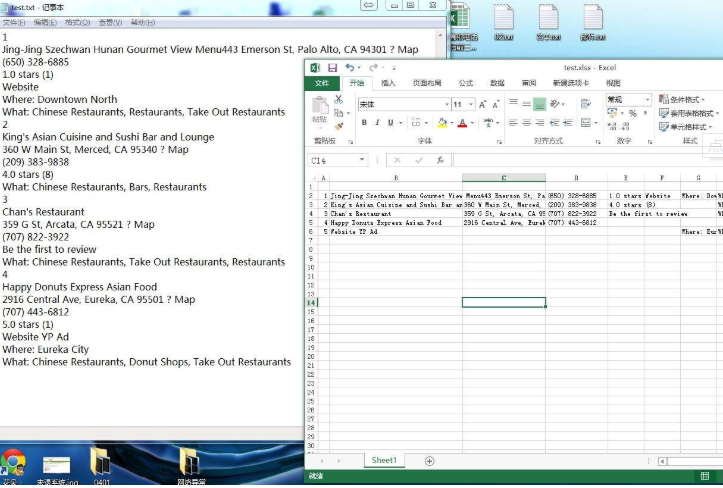Switch to normal view in Excel's status bar

(x=705, y=476)
